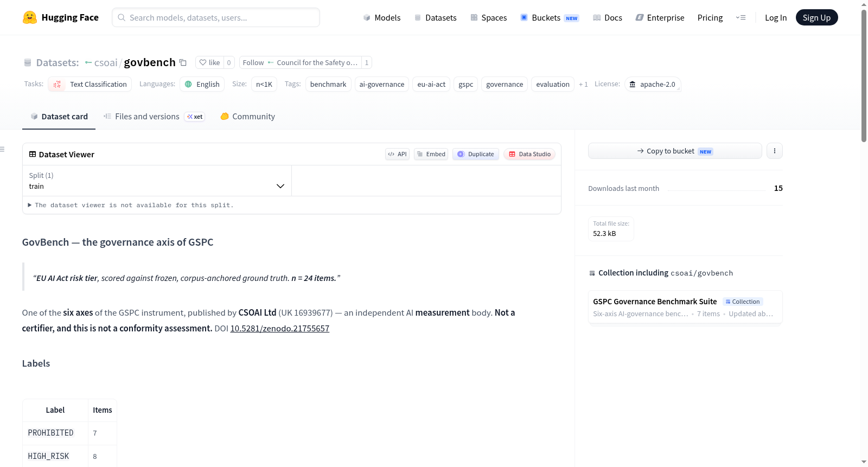Click the Sign Up button
This screenshot has height=467, width=868.
[816, 17]
